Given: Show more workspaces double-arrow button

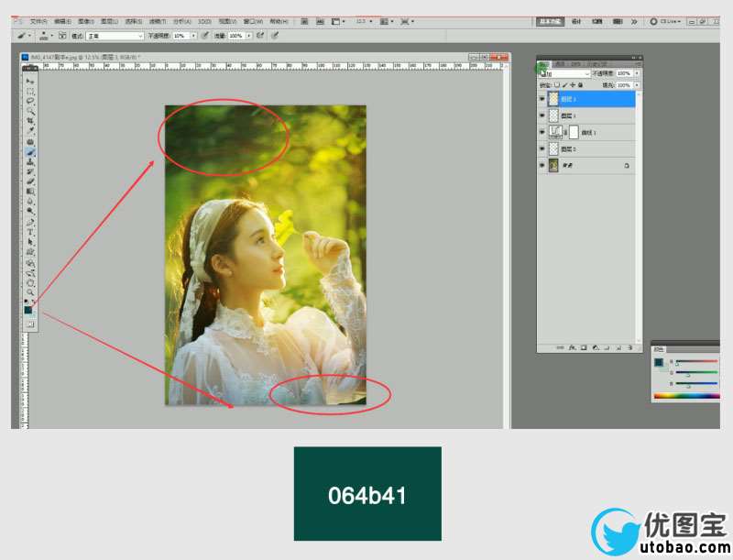Looking at the screenshot, I should (634, 21).
